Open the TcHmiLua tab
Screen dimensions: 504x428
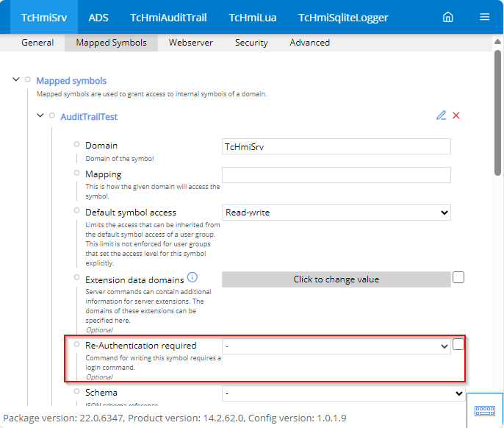click(253, 17)
